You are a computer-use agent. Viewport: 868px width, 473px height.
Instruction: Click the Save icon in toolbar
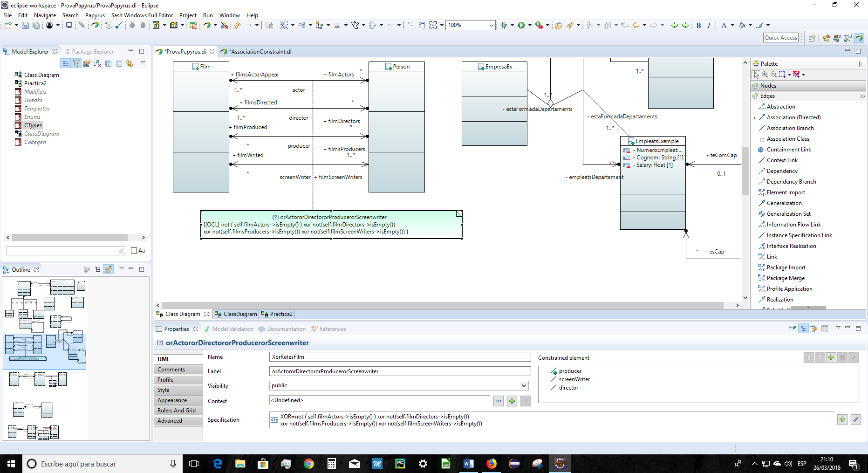(x=25, y=25)
